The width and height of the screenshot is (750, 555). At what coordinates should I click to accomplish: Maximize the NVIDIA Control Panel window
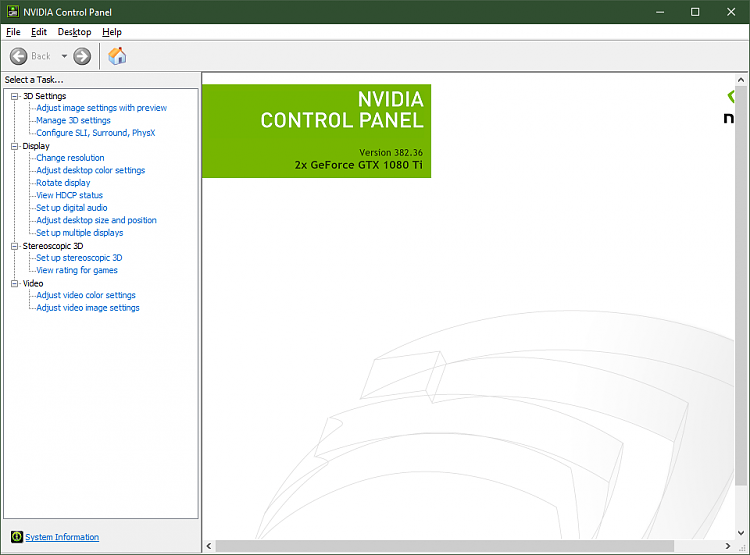click(x=695, y=12)
